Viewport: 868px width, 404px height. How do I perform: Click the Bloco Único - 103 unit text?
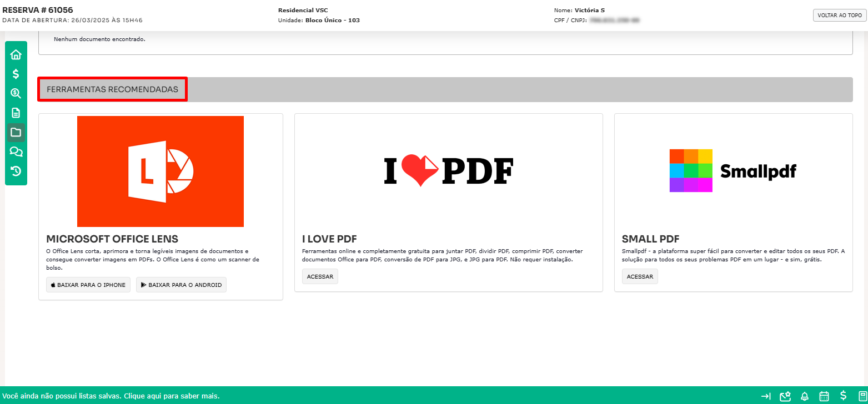(333, 21)
